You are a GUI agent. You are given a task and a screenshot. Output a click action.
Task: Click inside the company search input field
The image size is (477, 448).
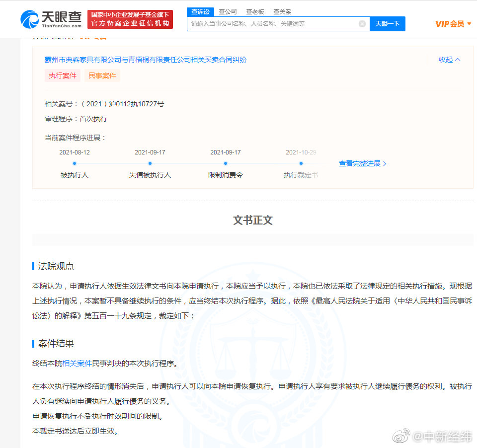coord(273,23)
